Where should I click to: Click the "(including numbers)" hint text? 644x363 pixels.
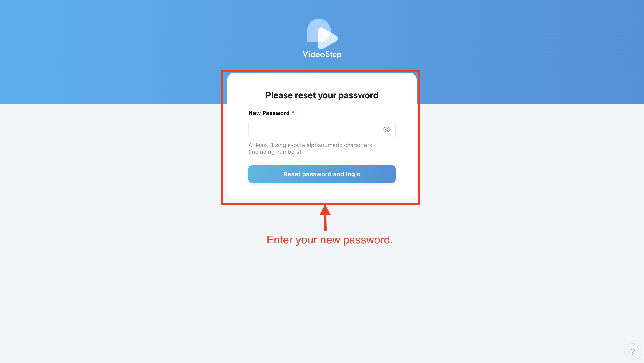[275, 152]
